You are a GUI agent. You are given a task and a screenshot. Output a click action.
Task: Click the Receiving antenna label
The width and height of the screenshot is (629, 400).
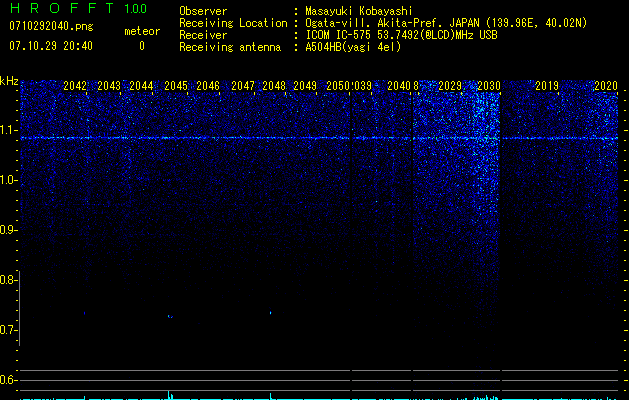pyautogui.click(x=230, y=47)
